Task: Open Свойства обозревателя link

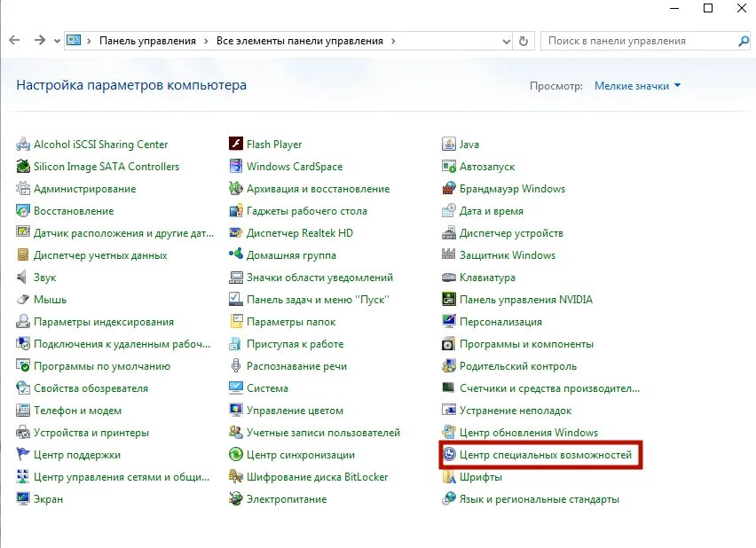Action: (x=91, y=388)
